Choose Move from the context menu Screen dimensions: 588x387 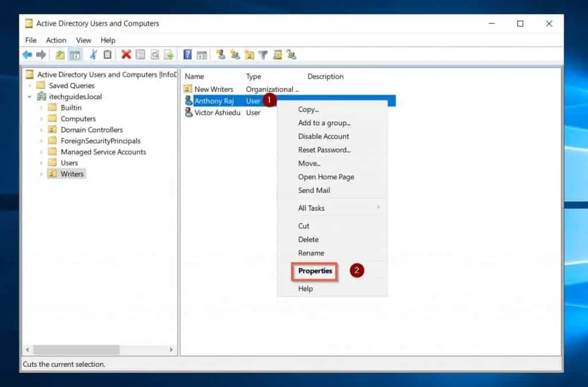coord(309,164)
